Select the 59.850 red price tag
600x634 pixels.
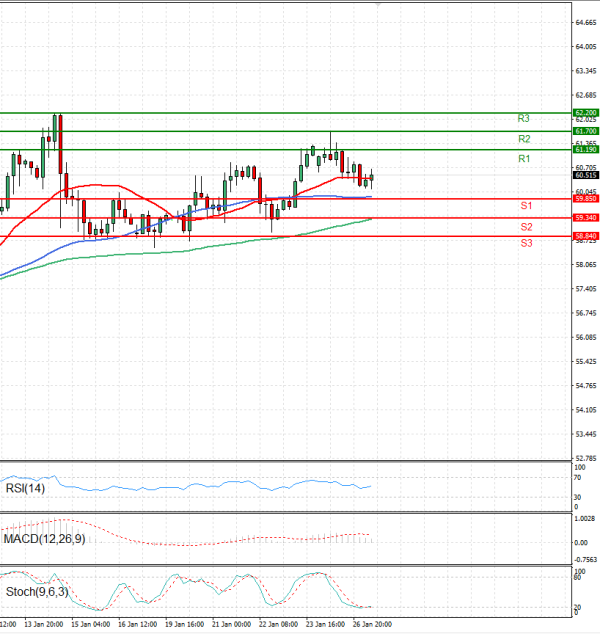pos(586,199)
